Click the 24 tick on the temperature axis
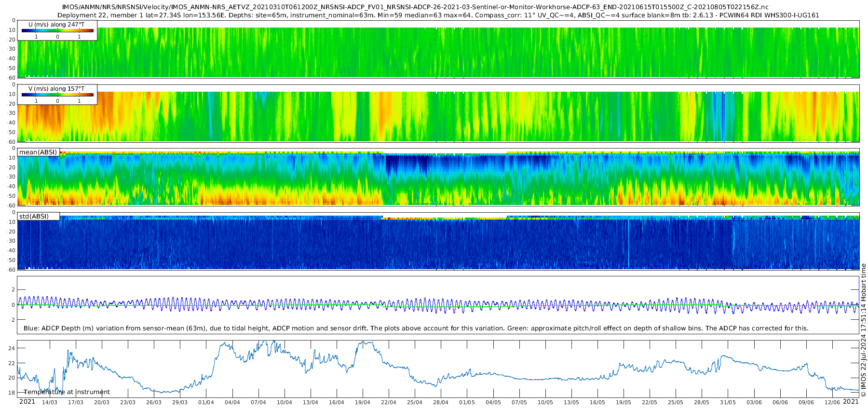The height and width of the screenshot is (410, 868). pyautogui.click(x=12, y=348)
